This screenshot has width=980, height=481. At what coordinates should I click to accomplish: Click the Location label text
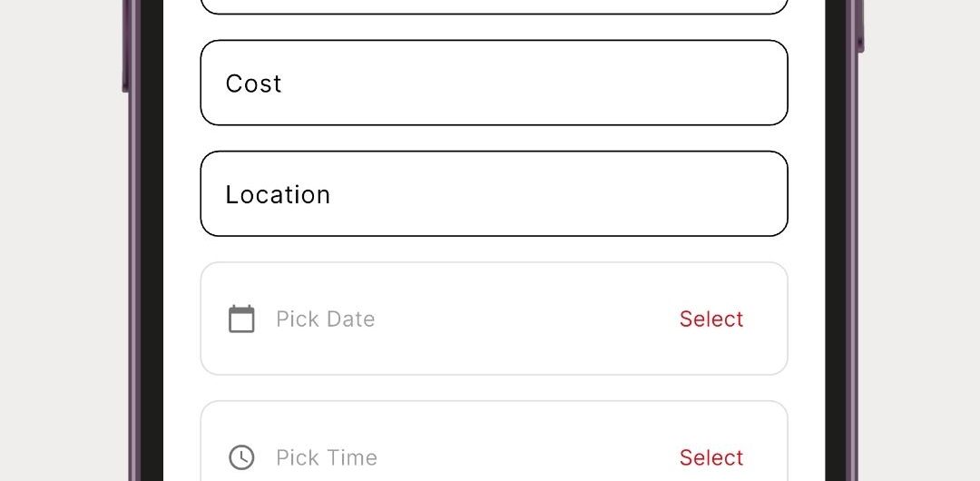[x=278, y=194]
